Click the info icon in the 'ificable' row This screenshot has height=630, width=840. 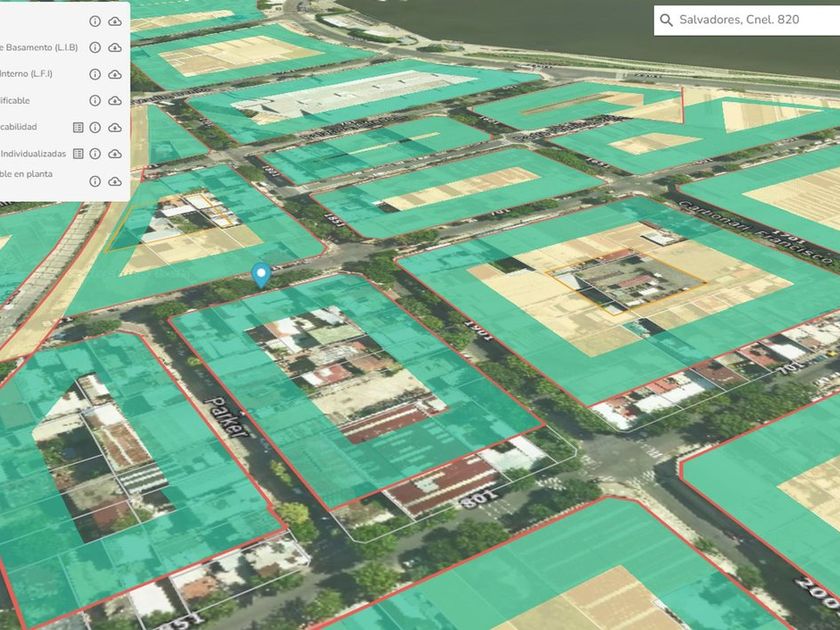point(95,101)
